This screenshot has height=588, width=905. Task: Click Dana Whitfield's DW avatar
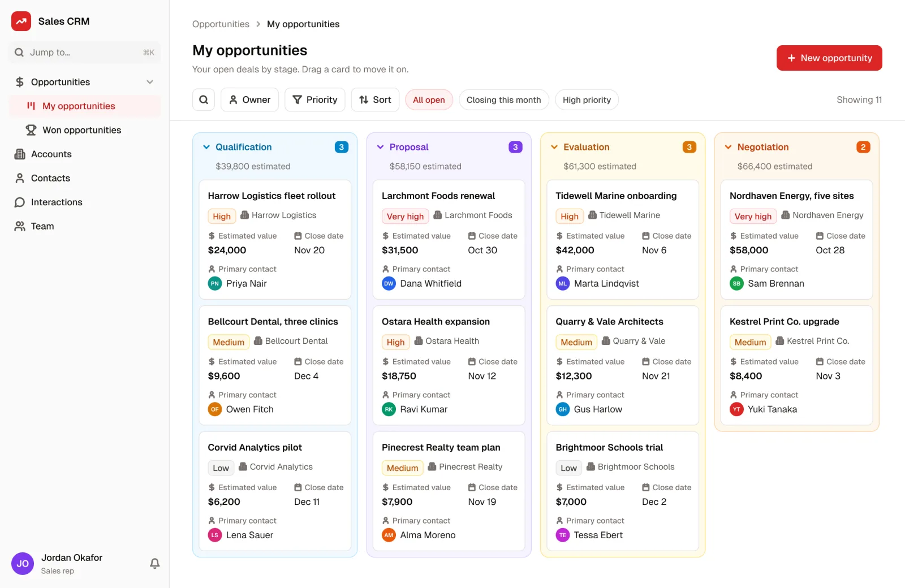click(389, 283)
